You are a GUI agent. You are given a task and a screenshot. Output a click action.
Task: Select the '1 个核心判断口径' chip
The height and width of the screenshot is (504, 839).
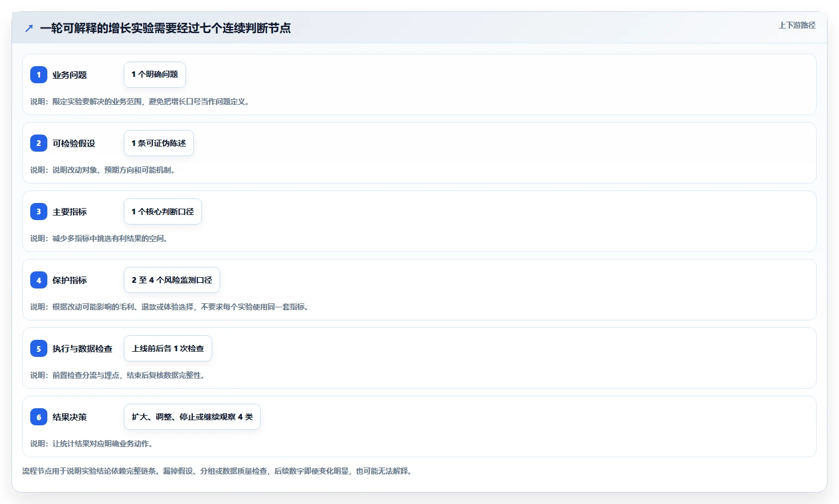click(163, 212)
